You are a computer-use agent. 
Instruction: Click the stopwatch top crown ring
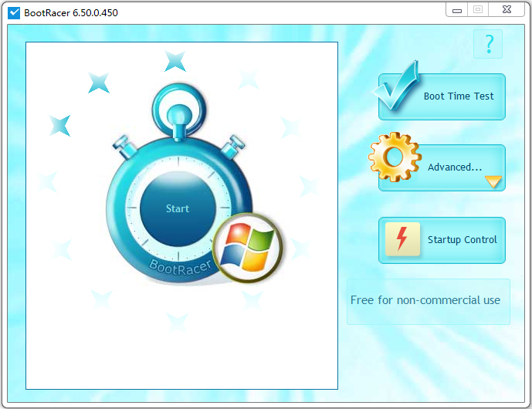coord(179,110)
